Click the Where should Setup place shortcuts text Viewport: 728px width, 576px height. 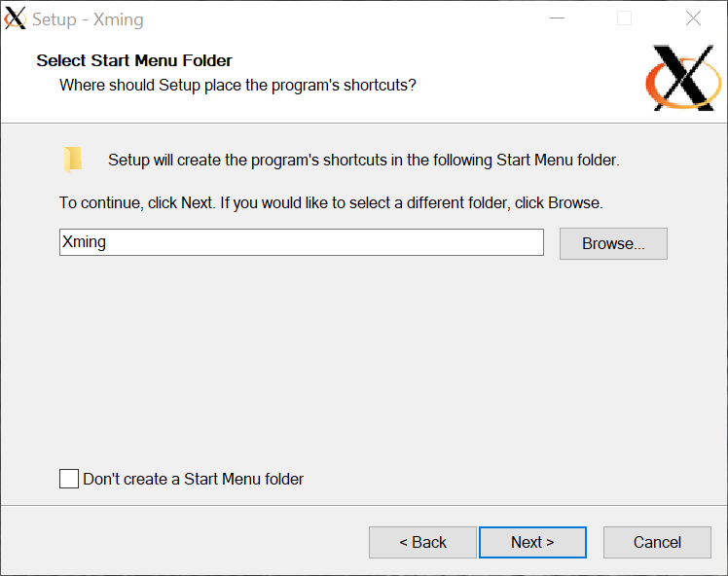coord(237,86)
